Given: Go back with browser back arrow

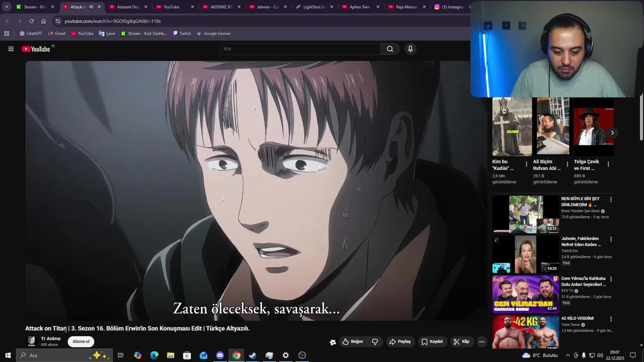Looking at the screenshot, I should click(7, 21).
